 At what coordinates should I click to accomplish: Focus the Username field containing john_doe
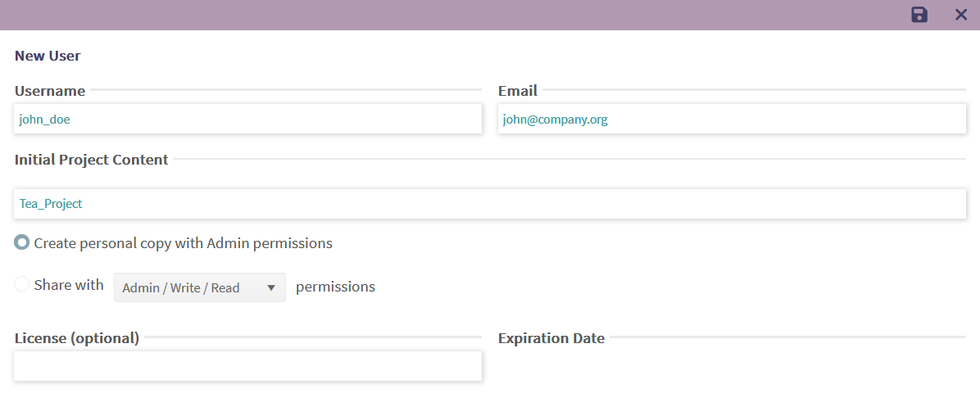click(x=247, y=119)
